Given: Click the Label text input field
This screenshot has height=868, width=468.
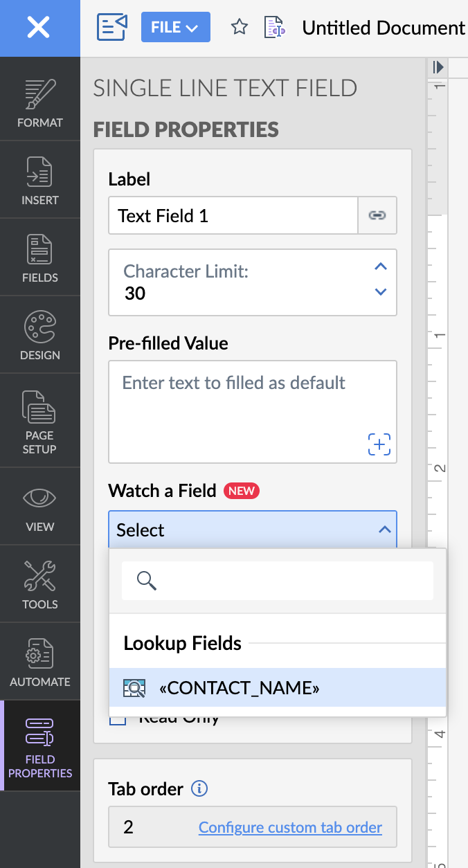Looking at the screenshot, I should 233,216.
